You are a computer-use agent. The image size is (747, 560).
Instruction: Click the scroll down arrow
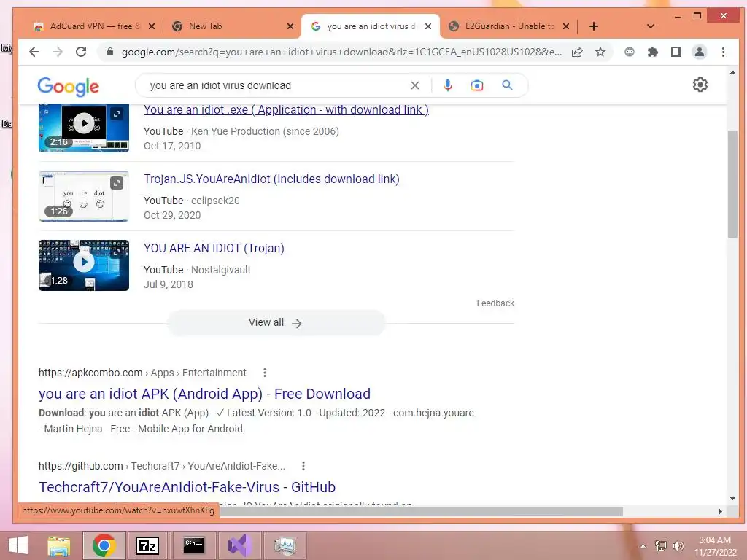coord(732,499)
